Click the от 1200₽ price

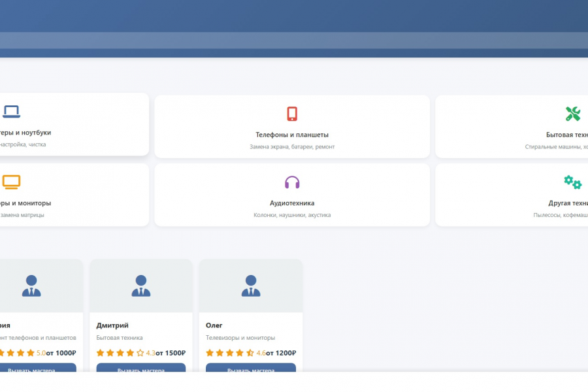(x=281, y=353)
